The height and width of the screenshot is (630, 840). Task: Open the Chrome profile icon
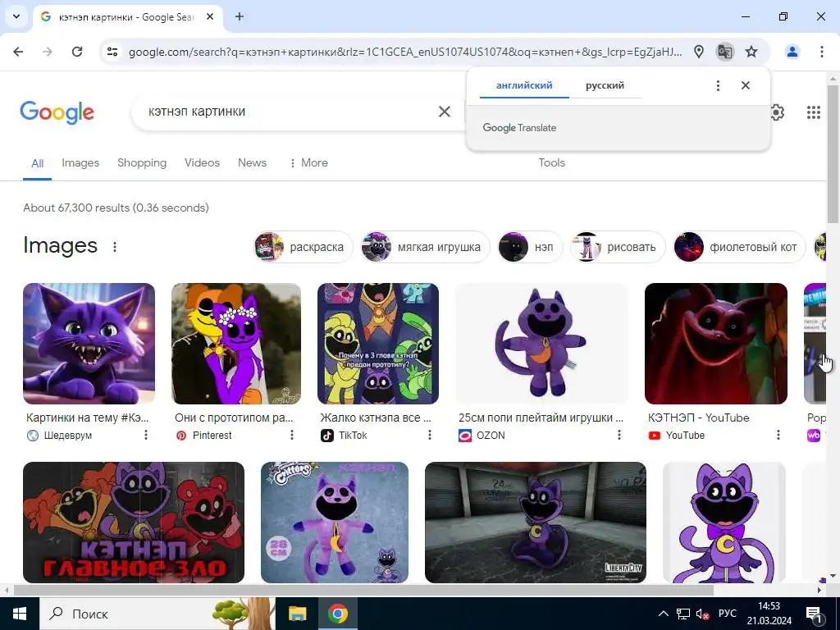pos(792,52)
